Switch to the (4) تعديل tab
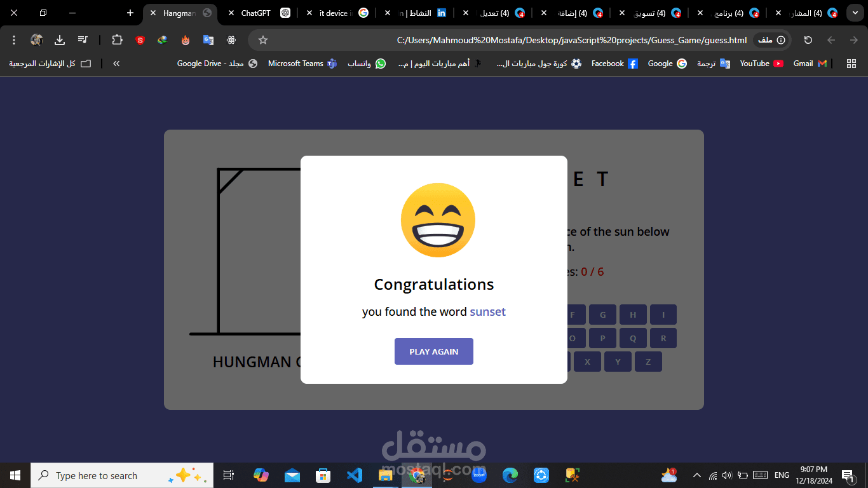Image resolution: width=868 pixels, height=488 pixels. coord(494,13)
